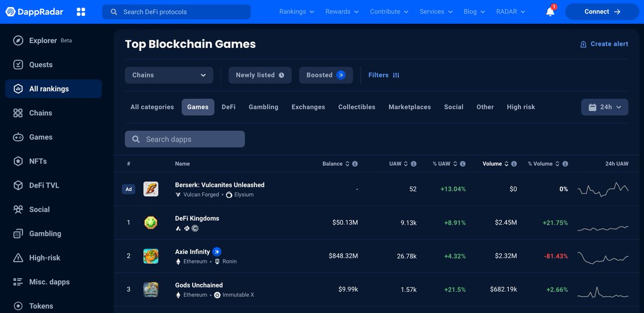Click the Quests checkmark icon in sidebar
The height and width of the screenshot is (313, 644).
coord(18,65)
